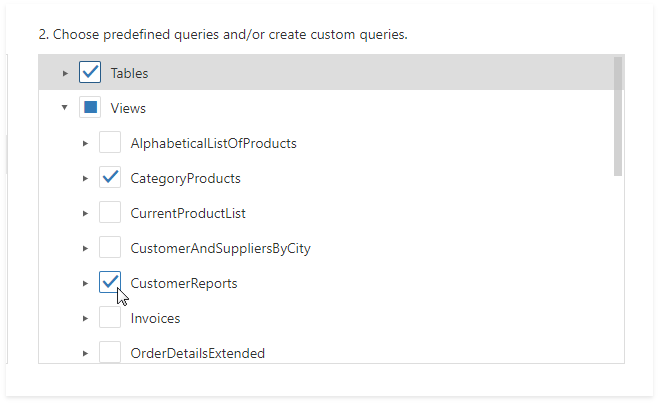Uncheck the CustomerReports checkbox
Viewport: 659px width, 404px height.
click(x=110, y=283)
